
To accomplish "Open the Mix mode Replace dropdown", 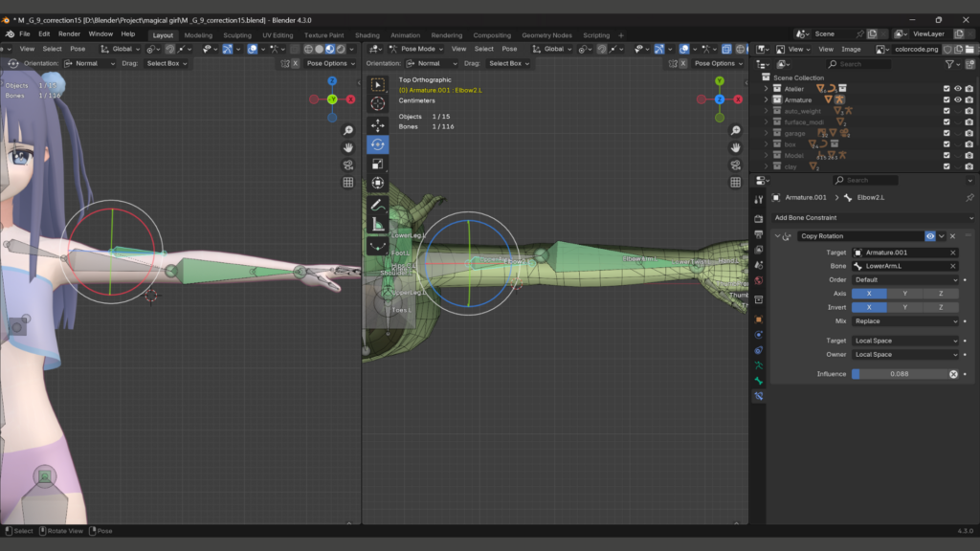I will (904, 321).
